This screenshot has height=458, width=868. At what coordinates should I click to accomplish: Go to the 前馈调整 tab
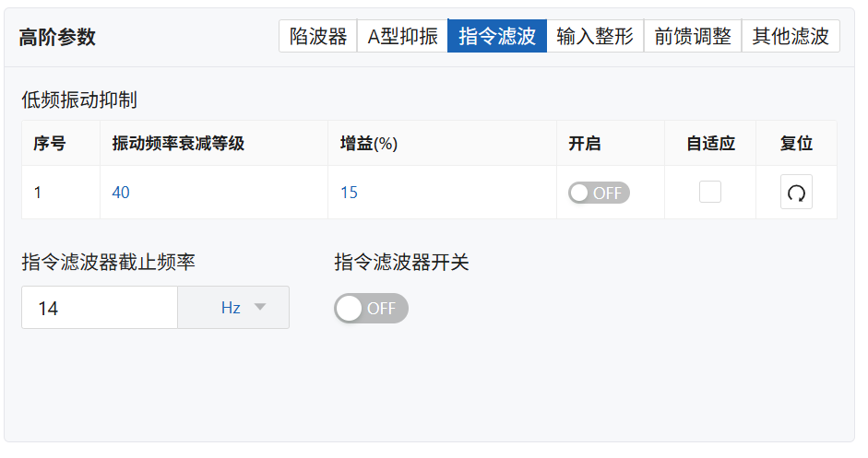[x=693, y=37]
